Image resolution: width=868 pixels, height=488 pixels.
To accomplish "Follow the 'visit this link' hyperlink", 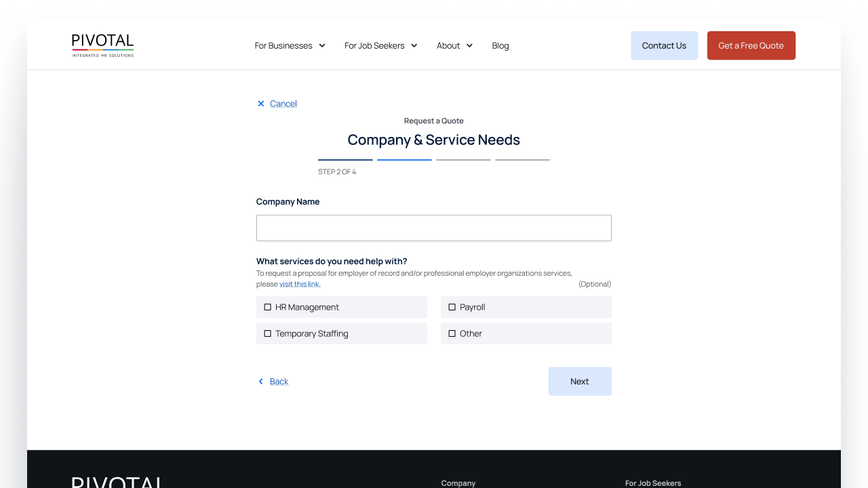I will click(300, 284).
